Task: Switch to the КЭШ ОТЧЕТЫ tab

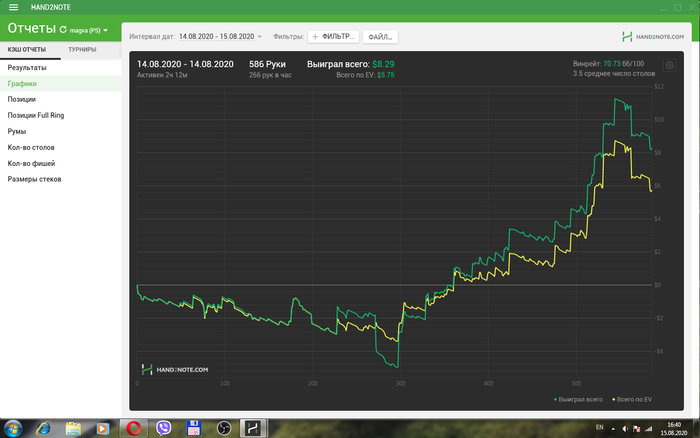Action: tap(27, 50)
